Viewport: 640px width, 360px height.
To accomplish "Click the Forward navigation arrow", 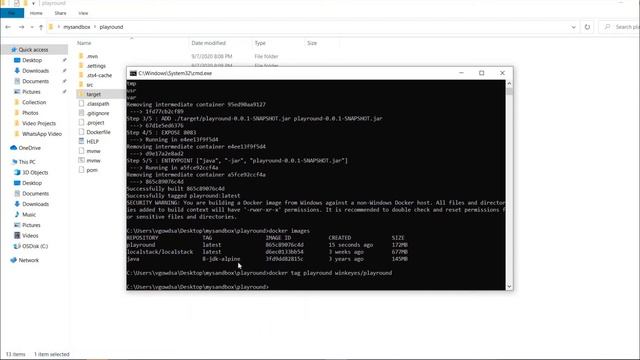I will coord(21,27).
